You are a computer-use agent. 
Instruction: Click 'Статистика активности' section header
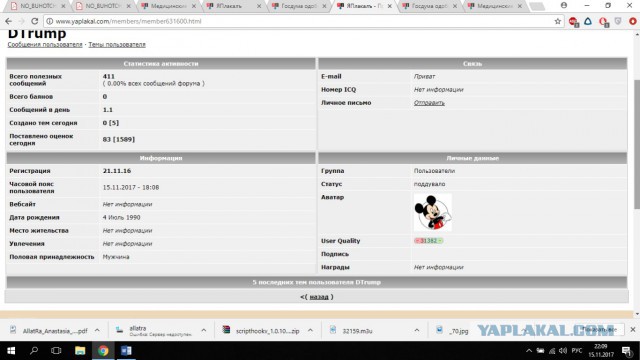point(161,64)
